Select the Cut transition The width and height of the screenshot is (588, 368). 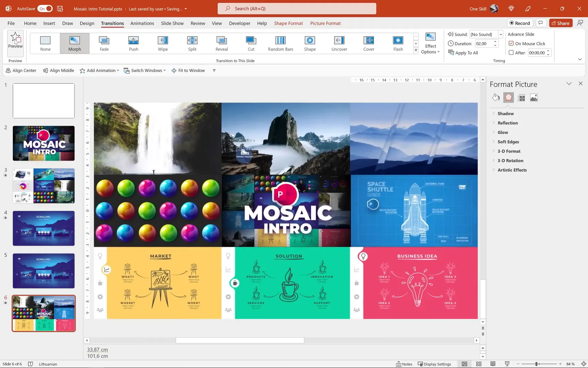tap(251, 43)
